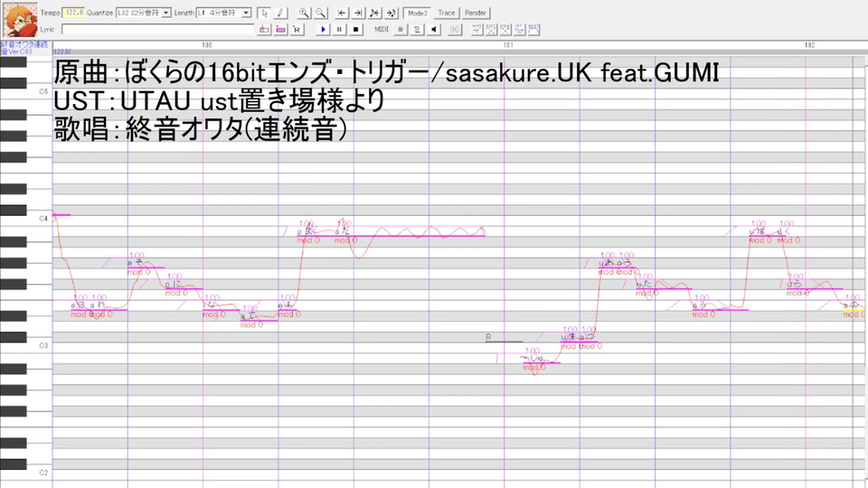Viewport: 868px width, 488px height.
Task: Click measure marker 100 on the ruler
Action: [207, 45]
